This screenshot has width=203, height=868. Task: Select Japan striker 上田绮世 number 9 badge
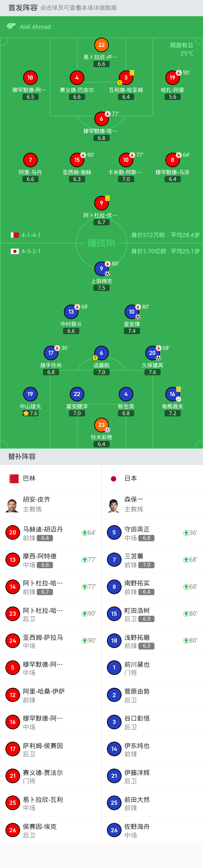click(101, 268)
